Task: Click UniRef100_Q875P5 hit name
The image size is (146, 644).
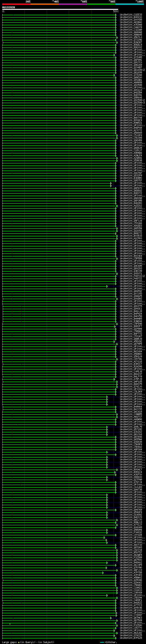Action: [131, 344]
